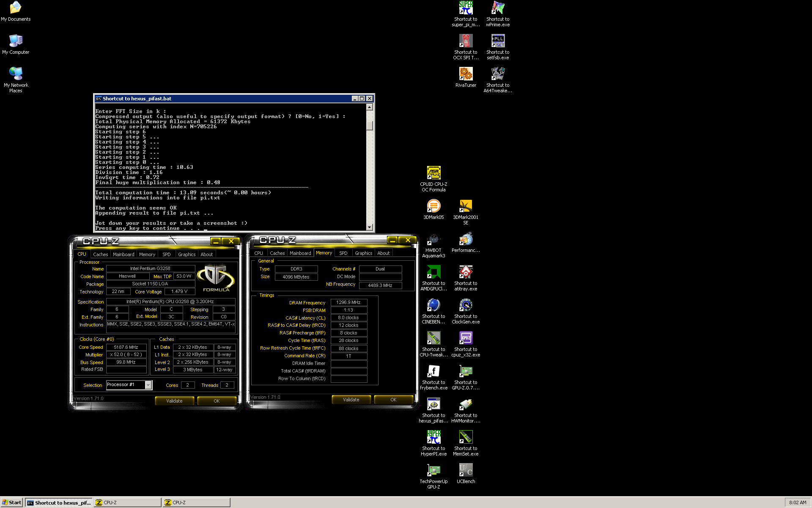Open the CPU-Tweaker shortcut icon

[x=433, y=344]
